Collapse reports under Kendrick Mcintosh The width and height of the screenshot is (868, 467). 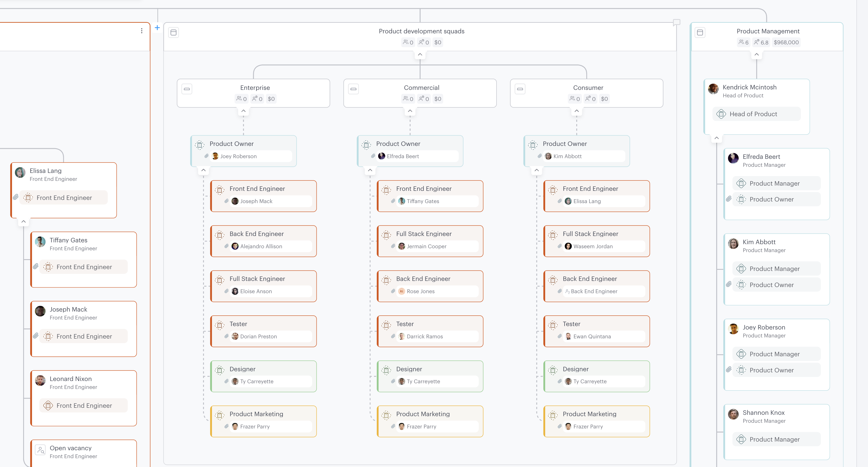(716, 138)
